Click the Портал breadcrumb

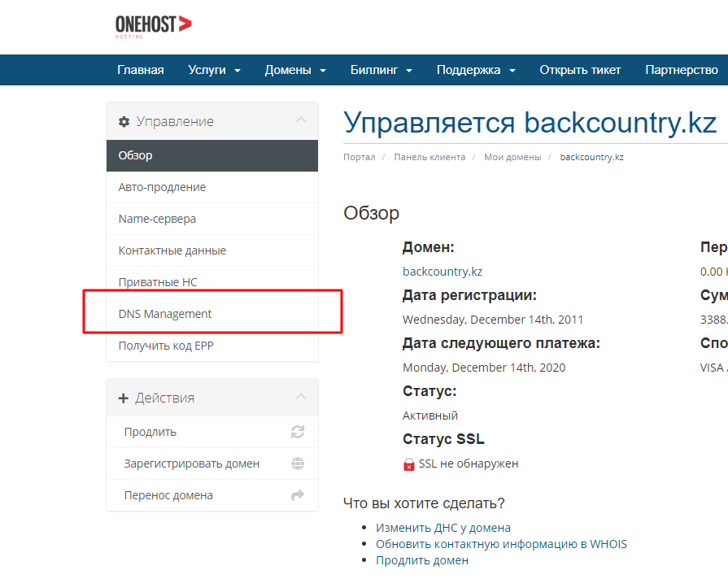click(359, 158)
